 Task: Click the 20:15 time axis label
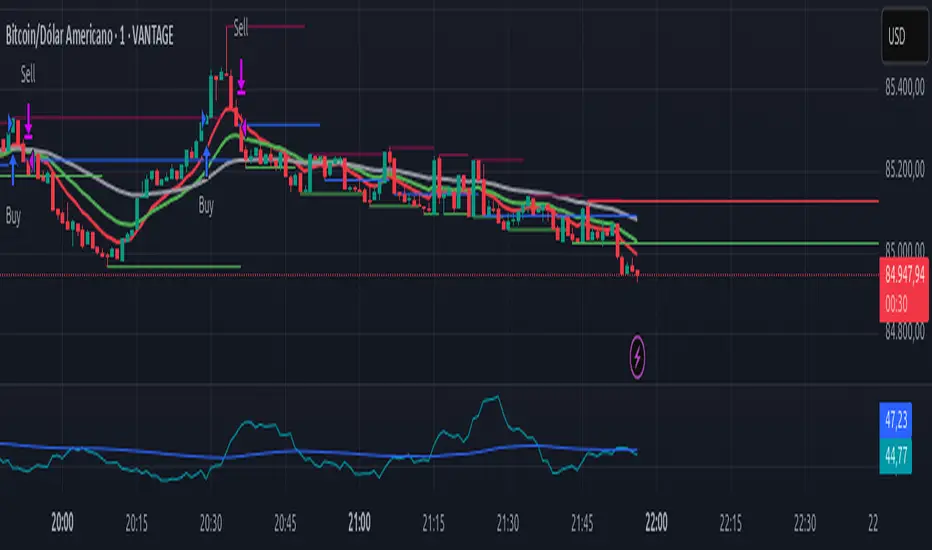pos(137,523)
